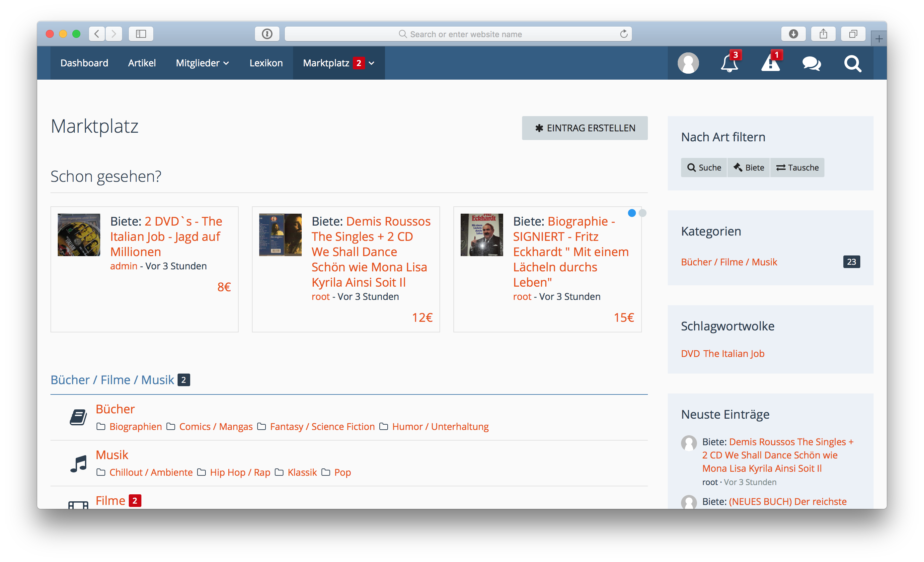Click the Bücher book icon
Viewport: 924px width, 562px height.
pyautogui.click(x=78, y=417)
